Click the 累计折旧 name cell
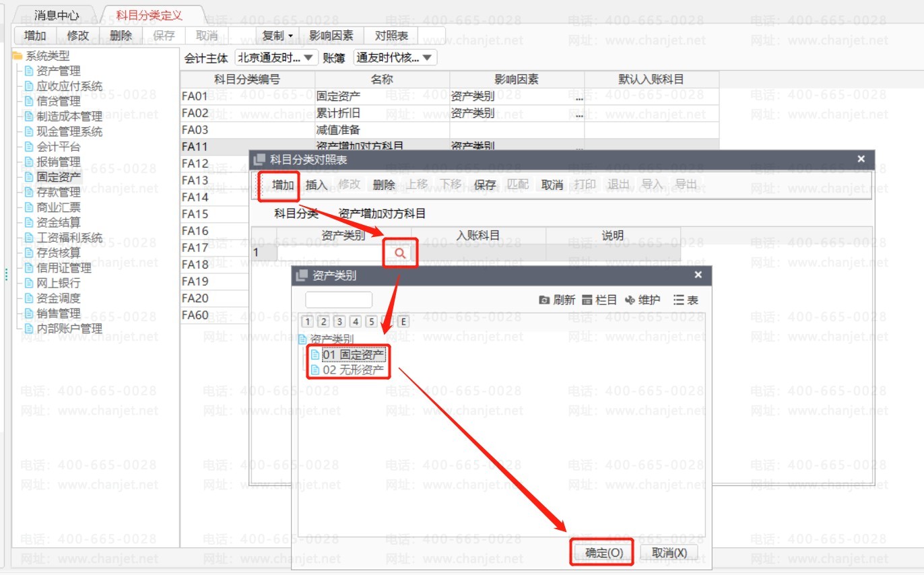 pyautogui.click(x=382, y=113)
